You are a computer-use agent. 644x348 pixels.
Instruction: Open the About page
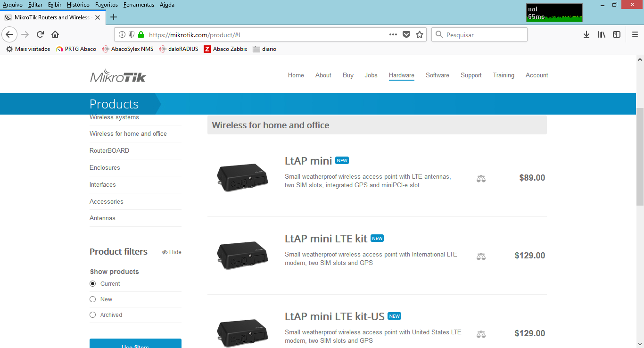(323, 75)
